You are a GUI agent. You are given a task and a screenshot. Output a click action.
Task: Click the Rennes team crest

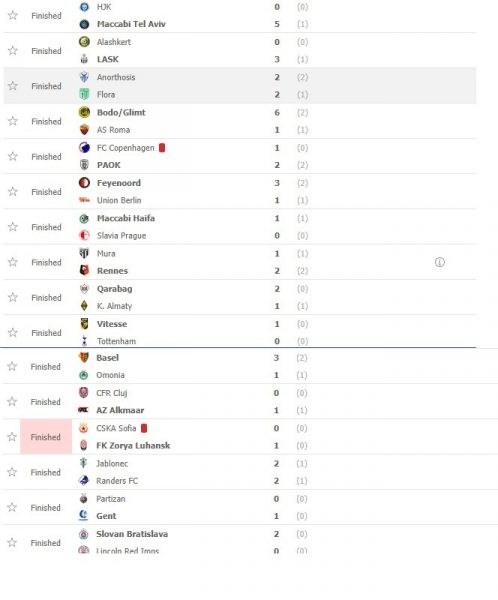(x=84, y=271)
